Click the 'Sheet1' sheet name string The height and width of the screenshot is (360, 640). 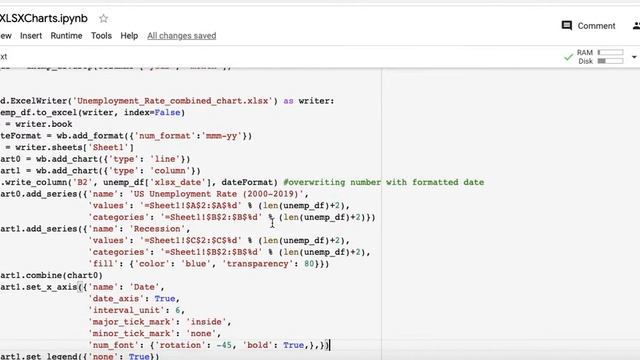pyautogui.click(x=108, y=147)
